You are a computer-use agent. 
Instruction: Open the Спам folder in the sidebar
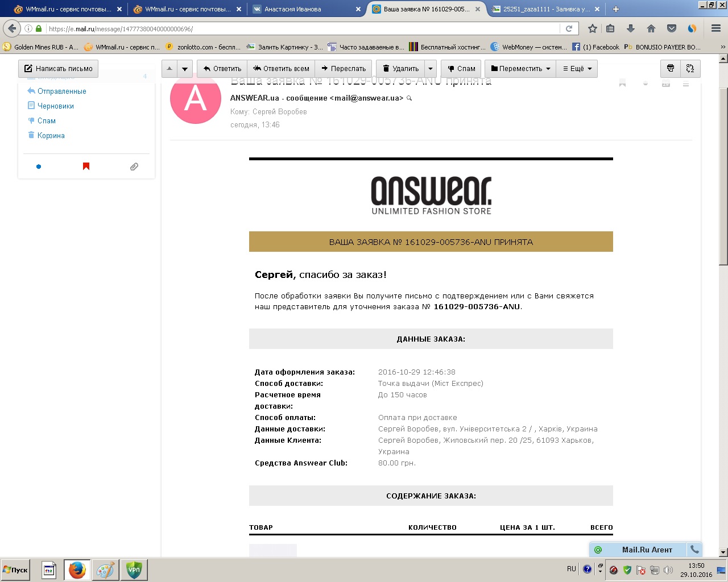tap(47, 120)
